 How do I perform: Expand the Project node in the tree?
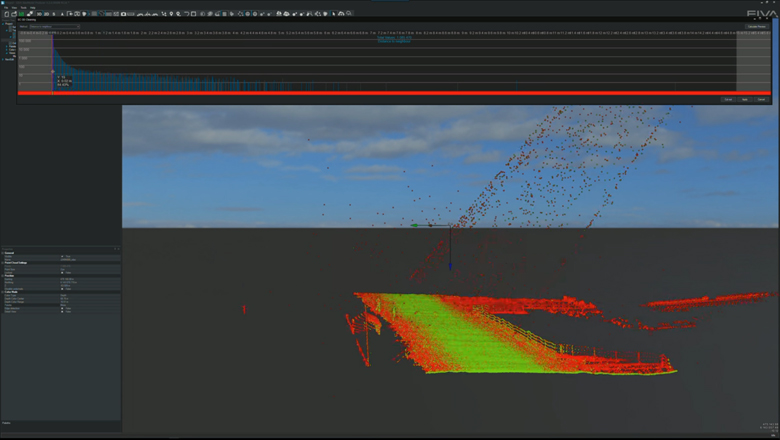click(2, 23)
